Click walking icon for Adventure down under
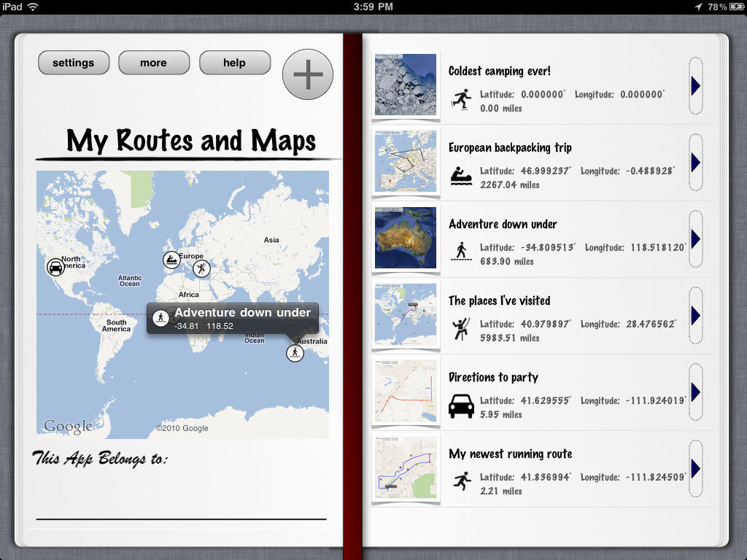747x560 pixels. (x=461, y=252)
